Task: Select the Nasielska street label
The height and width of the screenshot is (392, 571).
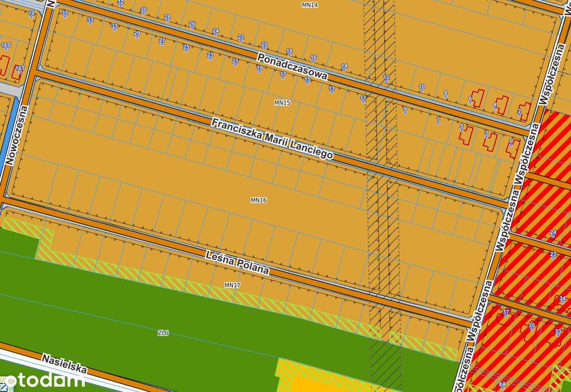Action: [x=65, y=364]
